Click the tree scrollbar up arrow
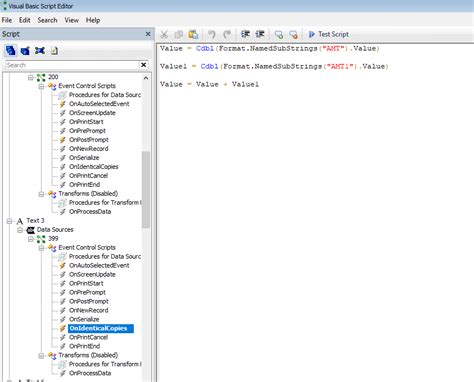474x382 pixels. (146, 78)
